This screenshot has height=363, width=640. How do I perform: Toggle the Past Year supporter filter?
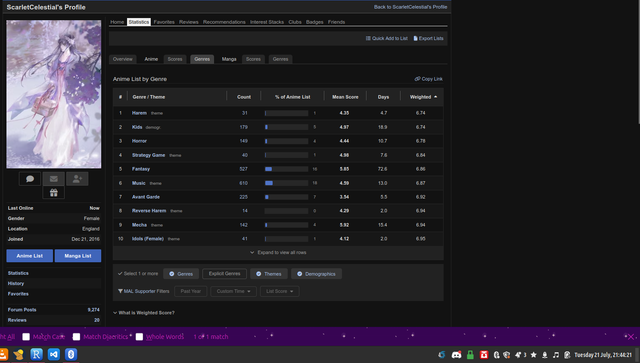(191, 292)
